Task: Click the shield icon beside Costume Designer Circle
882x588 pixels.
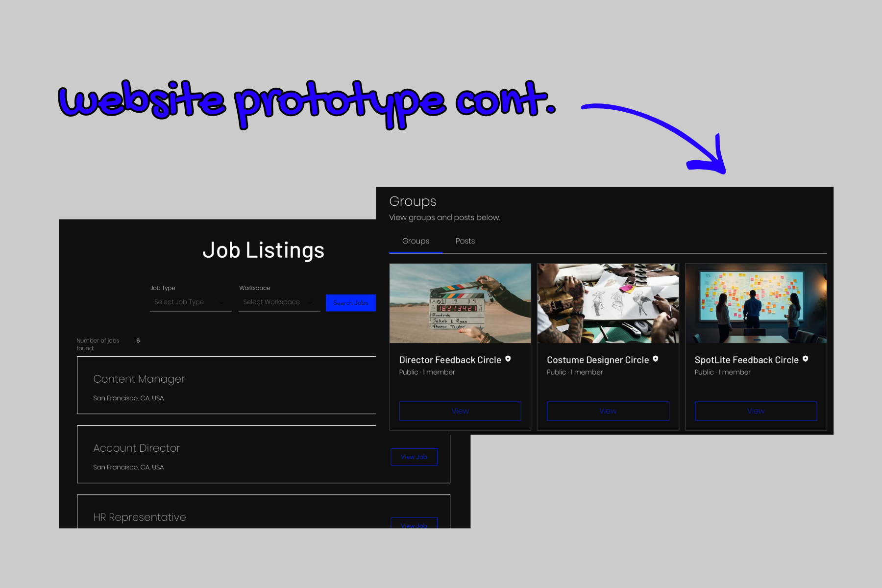Action: [x=655, y=359]
